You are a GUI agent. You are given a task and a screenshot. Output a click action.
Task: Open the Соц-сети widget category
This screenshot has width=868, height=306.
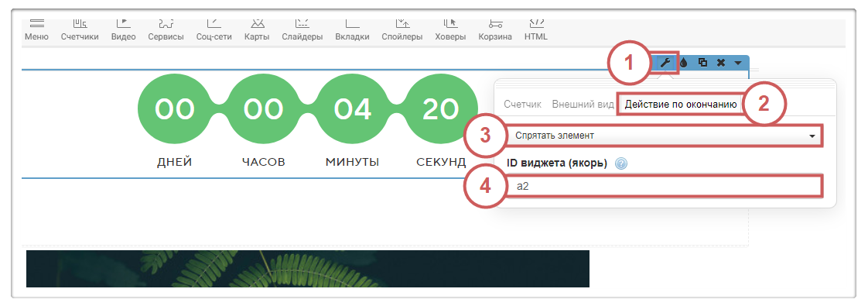click(x=214, y=31)
